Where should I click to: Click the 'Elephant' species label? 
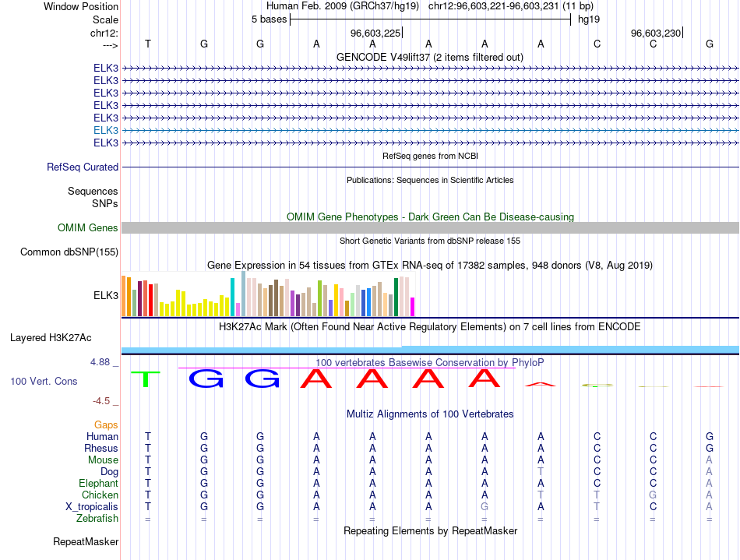(98, 483)
